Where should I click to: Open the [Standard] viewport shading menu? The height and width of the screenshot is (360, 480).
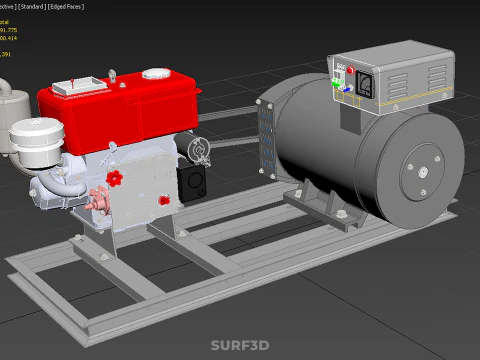(x=32, y=7)
